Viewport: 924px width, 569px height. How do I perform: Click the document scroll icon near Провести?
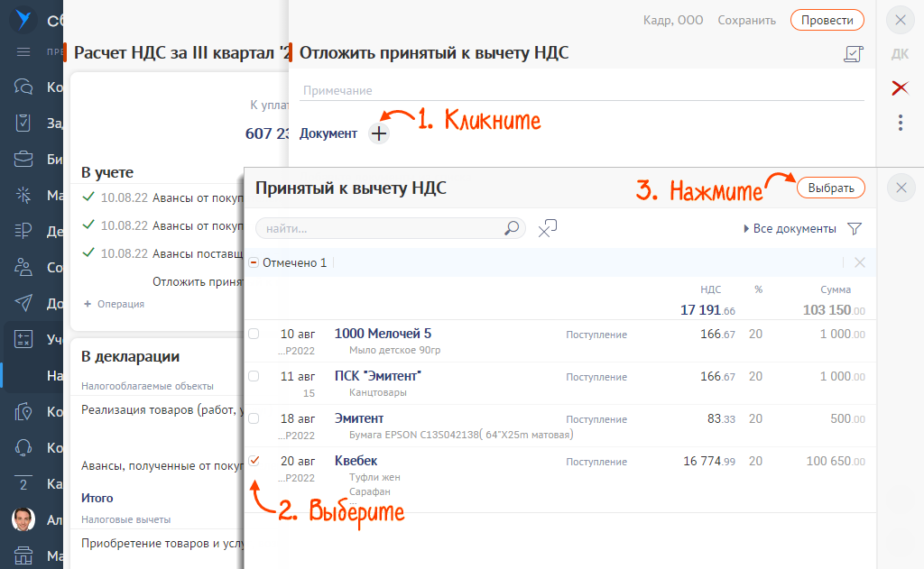[852, 55]
